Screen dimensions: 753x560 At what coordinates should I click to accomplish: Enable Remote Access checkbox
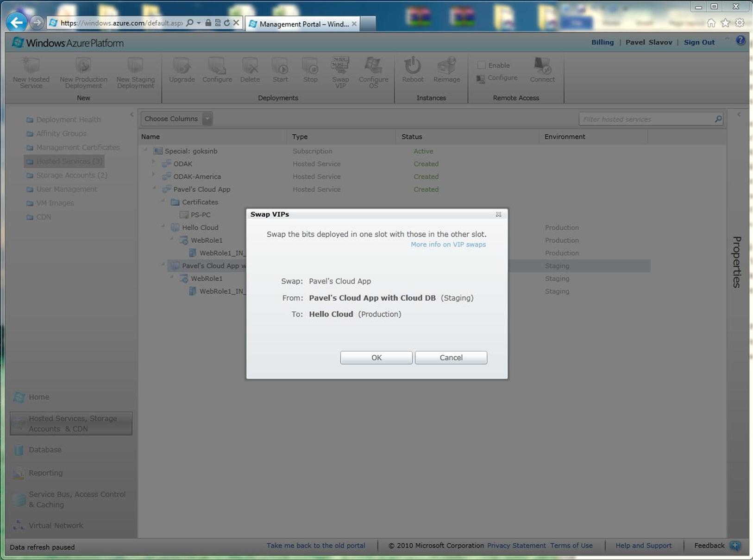[x=482, y=65]
